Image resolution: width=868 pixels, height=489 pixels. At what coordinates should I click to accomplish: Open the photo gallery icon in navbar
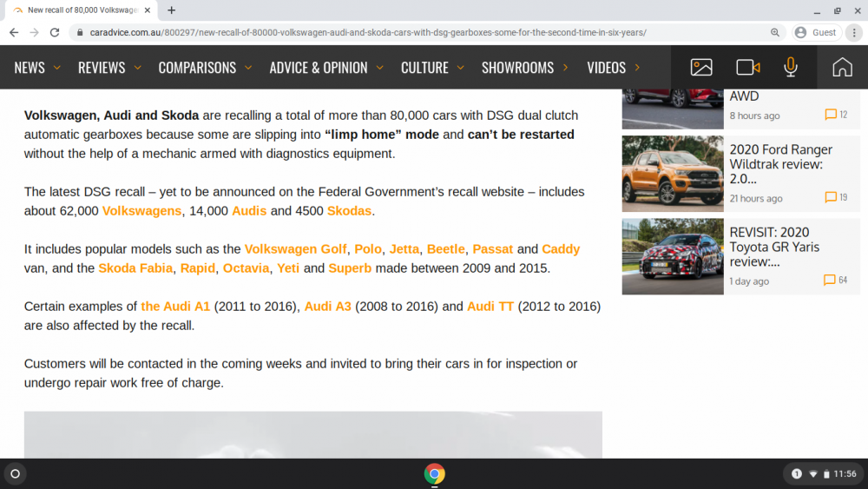click(x=700, y=68)
